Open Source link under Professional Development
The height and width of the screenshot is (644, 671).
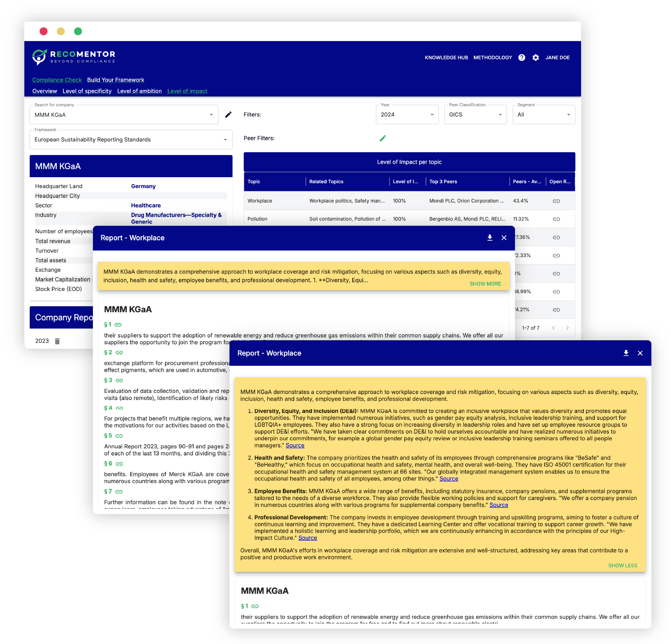click(x=308, y=538)
